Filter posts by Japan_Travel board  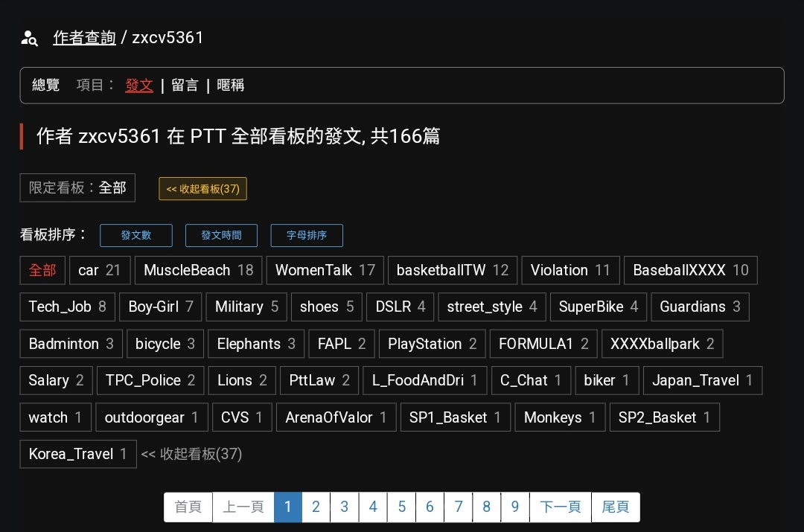702,380
